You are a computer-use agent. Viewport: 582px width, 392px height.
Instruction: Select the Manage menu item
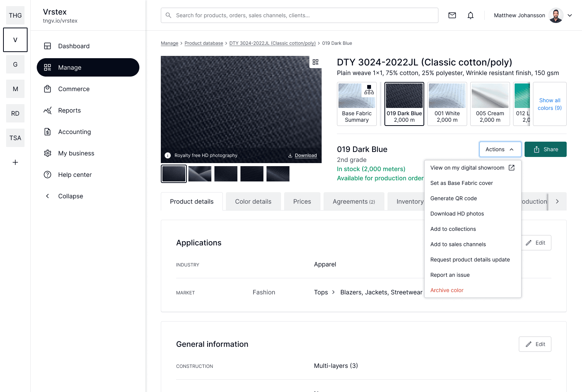click(88, 67)
